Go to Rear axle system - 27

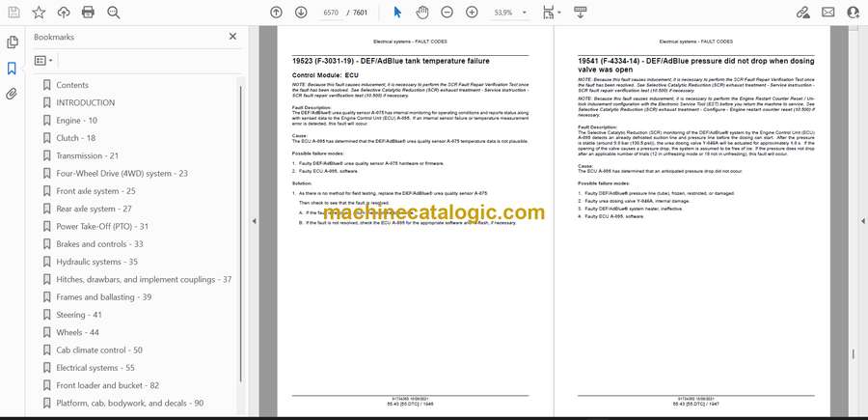click(x=95, y=209)
